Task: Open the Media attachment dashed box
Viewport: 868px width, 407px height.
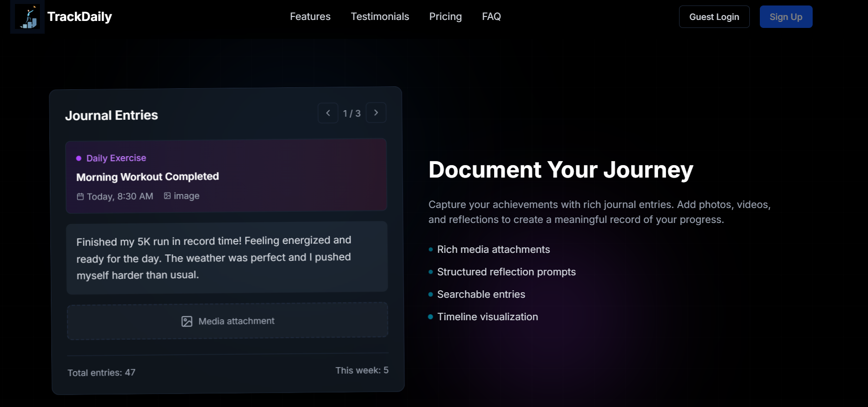Action: [x=227, y=321]
